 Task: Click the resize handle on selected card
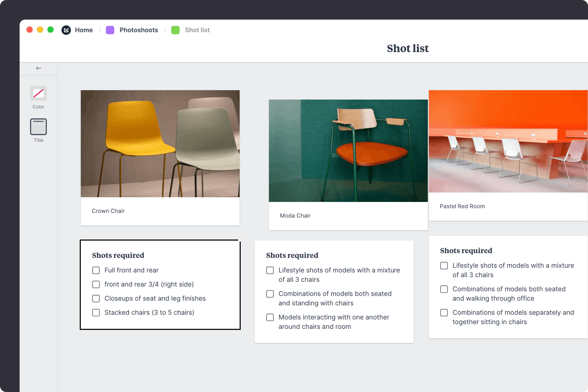coord(240,240)
